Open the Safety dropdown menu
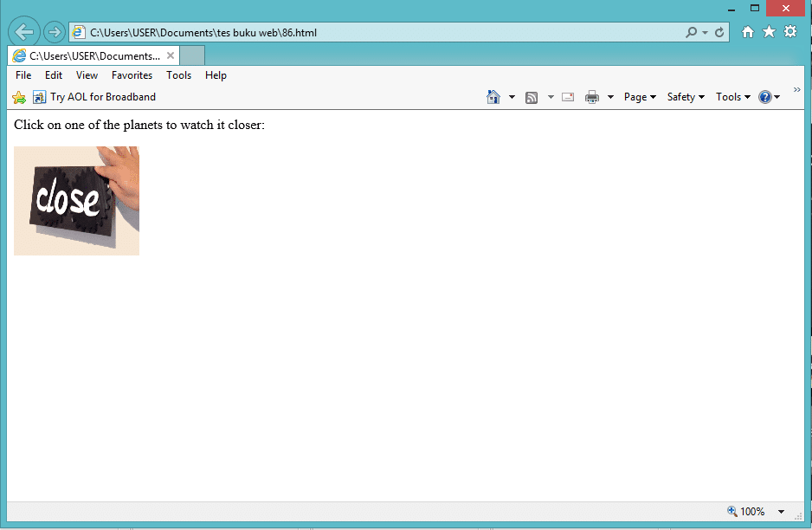Viewport: 812px width, 530px height. [x=684, y=97]
